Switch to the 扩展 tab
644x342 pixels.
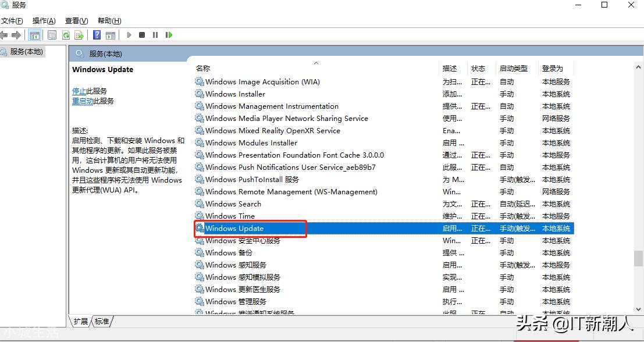point(81,322)
